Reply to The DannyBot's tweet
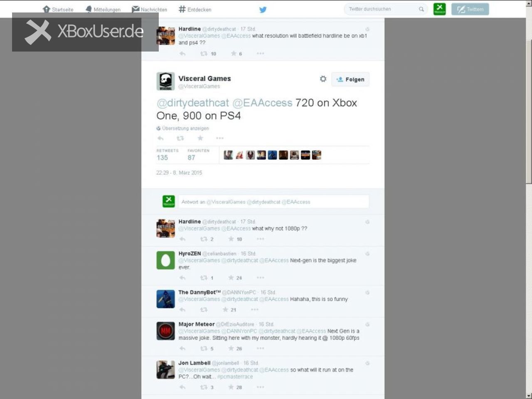Image resolution: width=532 pixels, height=399 pixels. [x=182, y=310]
